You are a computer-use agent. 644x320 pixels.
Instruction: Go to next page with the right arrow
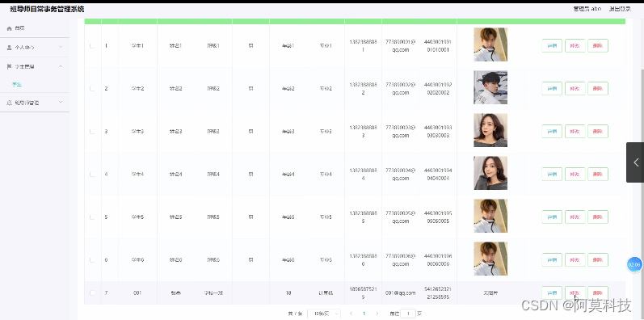coord(377,314)
